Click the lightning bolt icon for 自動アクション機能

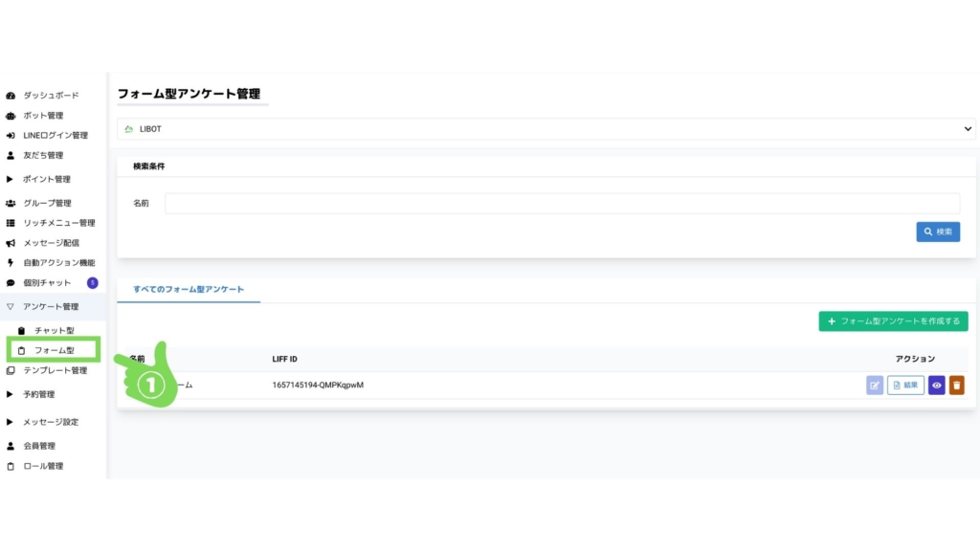click(x=11, y=263)
